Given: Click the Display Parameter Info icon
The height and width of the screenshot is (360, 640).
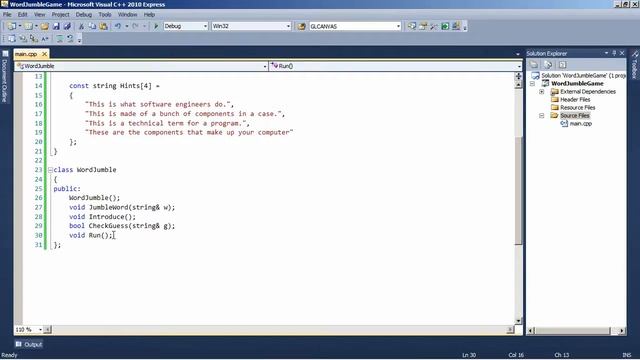Looking at the screenshot, I should click(23, 39).
